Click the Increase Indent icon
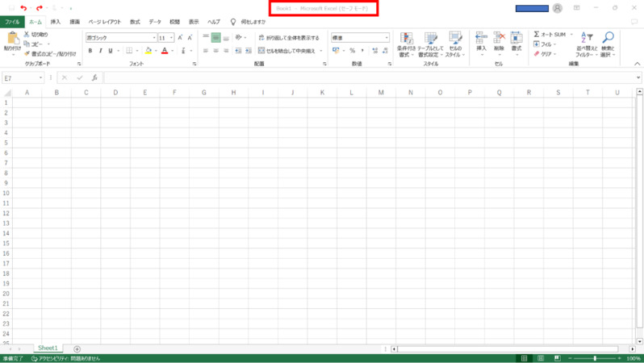 click(249, 51)
